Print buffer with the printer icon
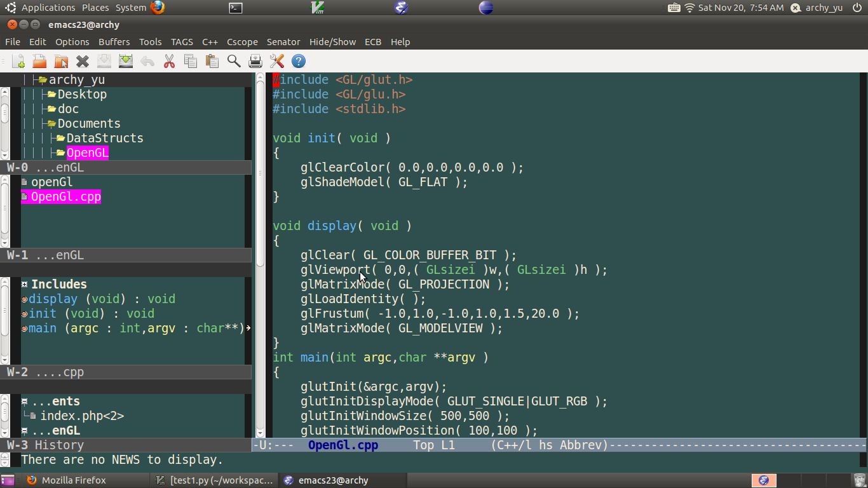The height and width of the screenshot is (488, 868). (255, 61)
